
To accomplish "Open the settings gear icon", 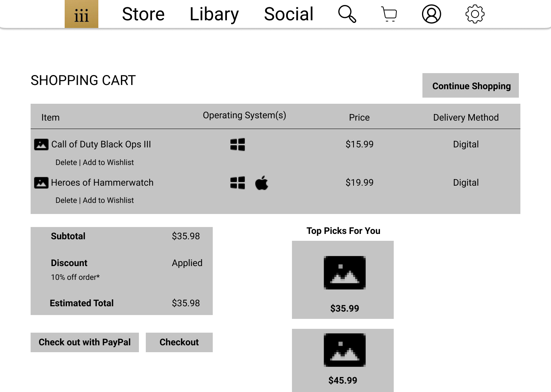I will 475,14.
